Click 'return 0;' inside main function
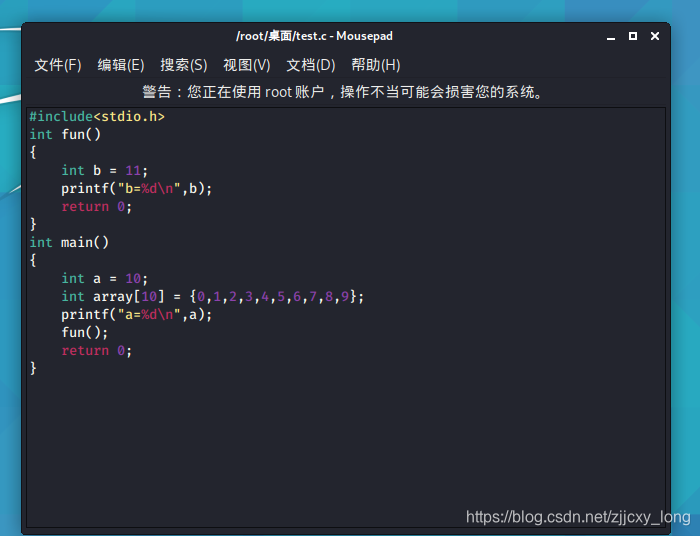The image size is (700, 536). (x=96, y=351)
